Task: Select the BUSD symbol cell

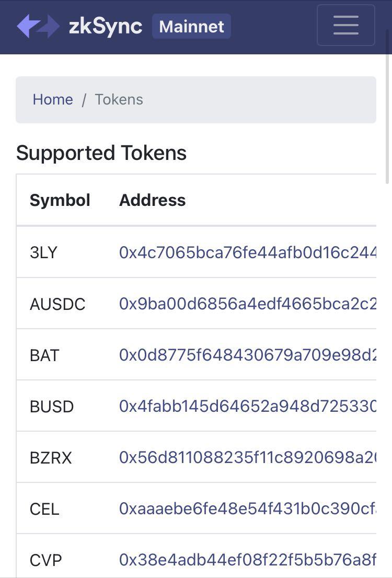Action: click(x=52, y=407)
